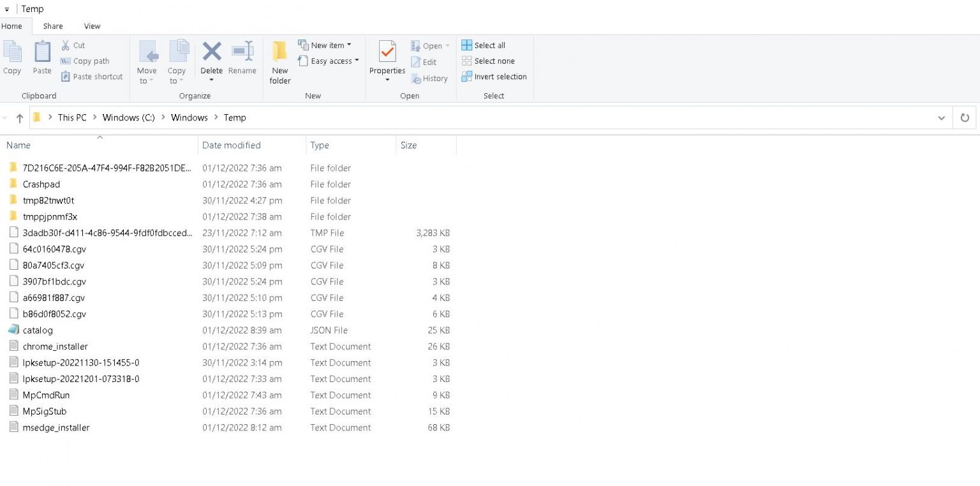Click the Move to icon
980x486 pixels.
click(x=147, y=52)
